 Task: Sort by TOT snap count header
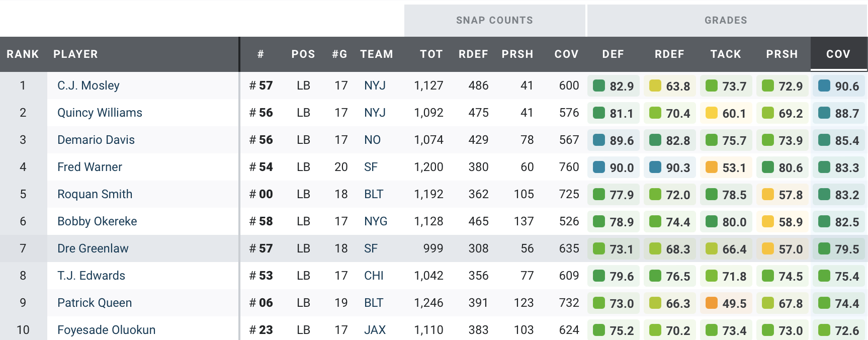point(431,54)
